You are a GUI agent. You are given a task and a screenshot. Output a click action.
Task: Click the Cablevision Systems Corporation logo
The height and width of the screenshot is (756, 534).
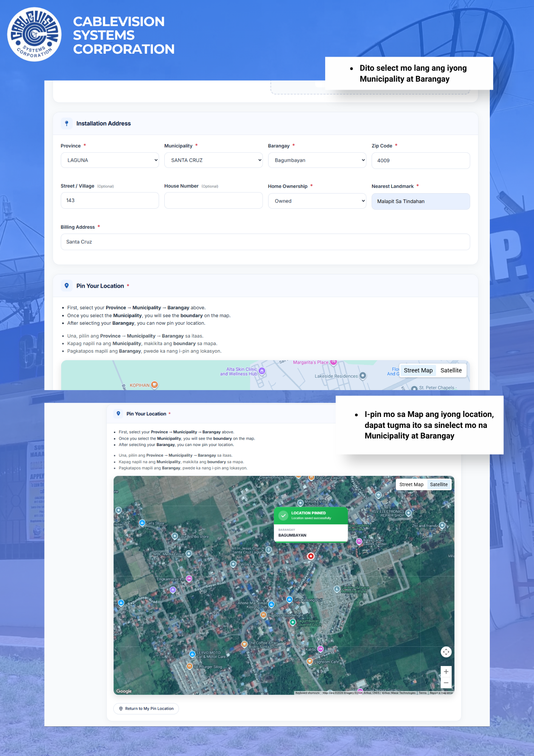(x=34, y=34)
